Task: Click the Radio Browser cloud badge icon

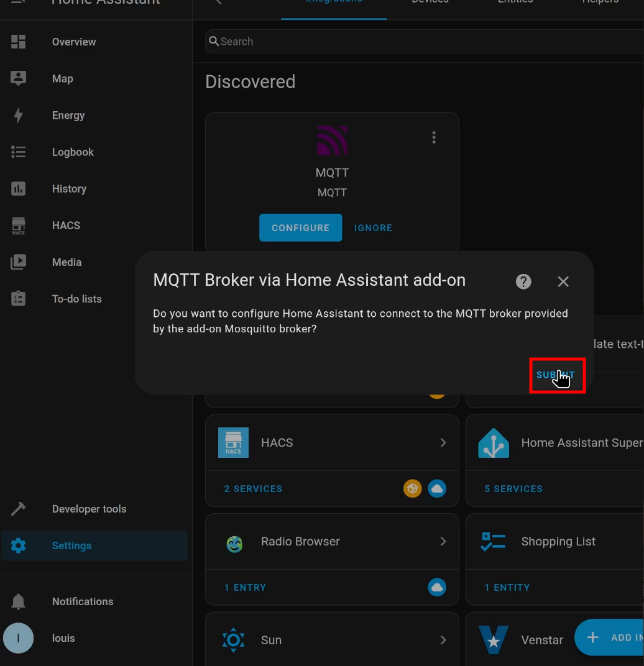Action: tap(437, 588)
